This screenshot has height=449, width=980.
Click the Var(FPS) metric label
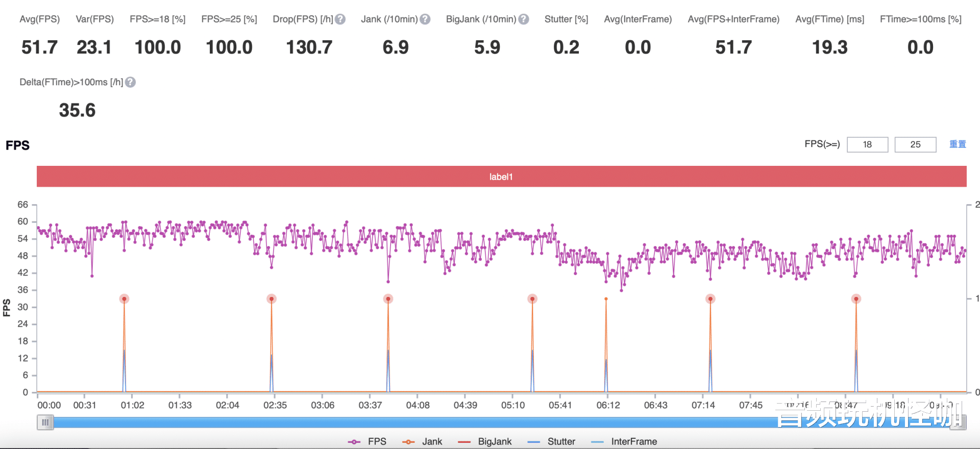pos(95,19)
